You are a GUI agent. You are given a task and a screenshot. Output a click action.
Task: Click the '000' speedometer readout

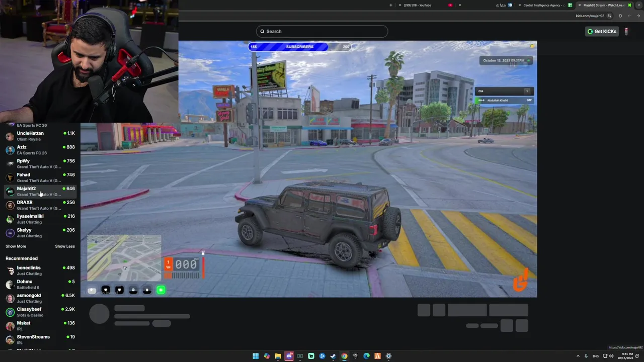tap(186, 264)
